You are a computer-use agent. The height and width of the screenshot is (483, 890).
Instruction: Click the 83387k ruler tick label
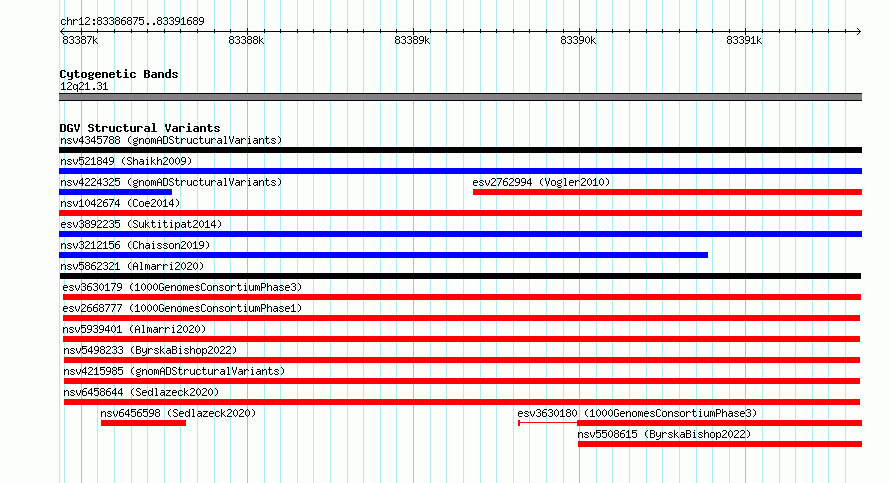pos(80,41)
